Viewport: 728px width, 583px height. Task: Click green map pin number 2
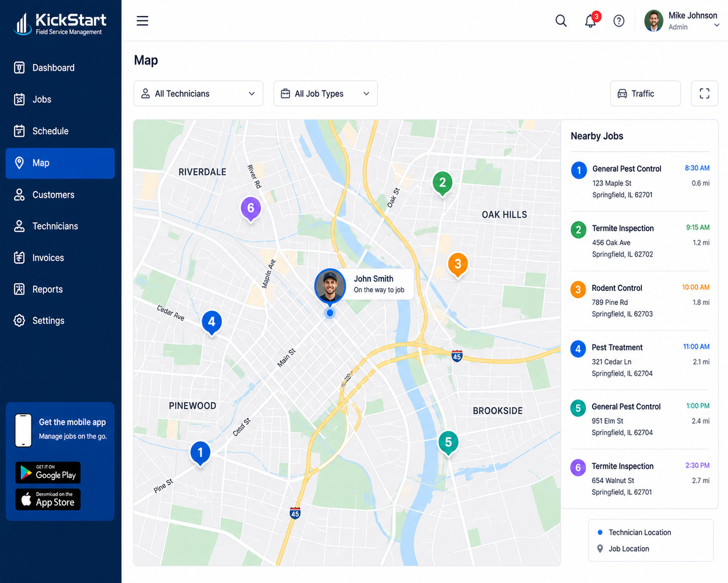[x=442, y=183]
